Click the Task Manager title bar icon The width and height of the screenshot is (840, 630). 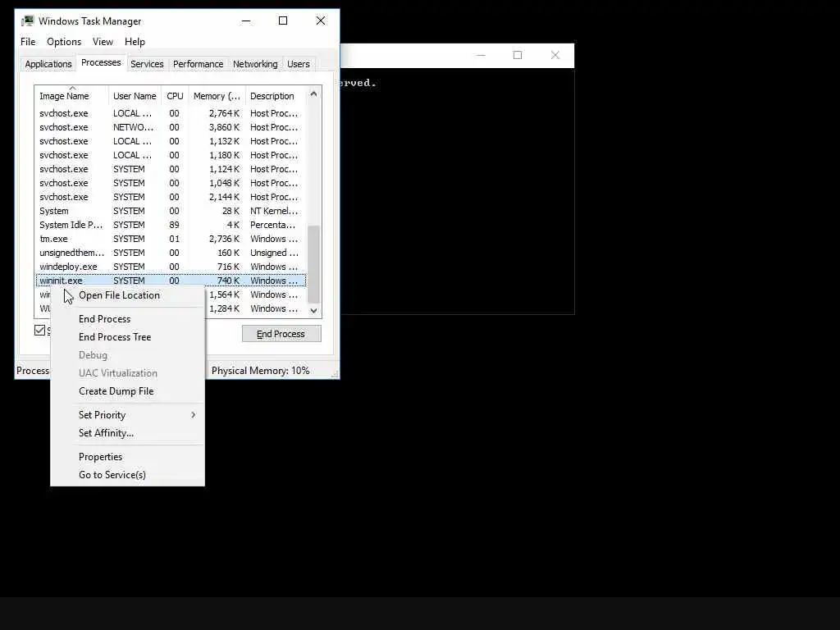pyautogui.click(x=27, y=21)
